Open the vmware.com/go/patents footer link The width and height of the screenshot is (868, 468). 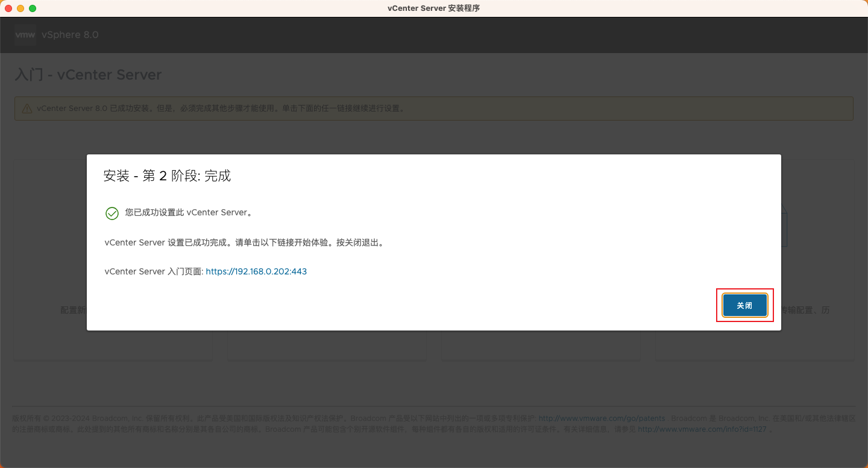tap(602, 418)
